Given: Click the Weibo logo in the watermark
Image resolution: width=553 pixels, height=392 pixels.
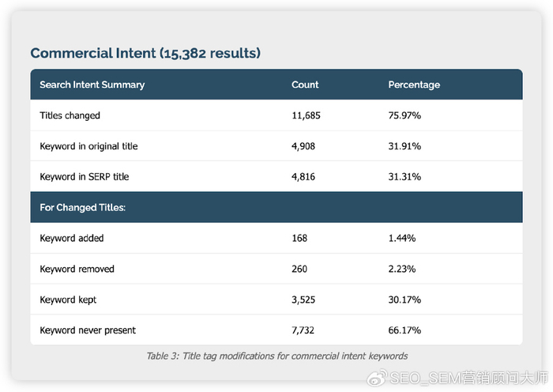Looking at the screenshot, I should click(377, 379).
